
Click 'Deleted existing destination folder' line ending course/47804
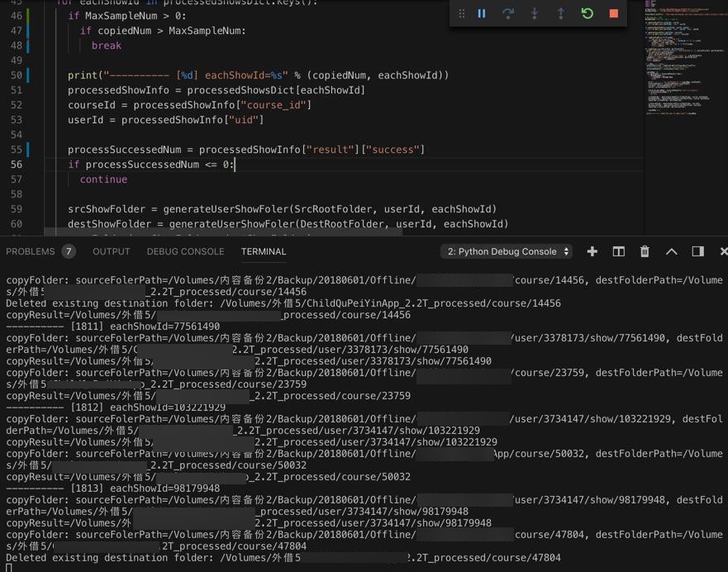[x=283, y=558]
